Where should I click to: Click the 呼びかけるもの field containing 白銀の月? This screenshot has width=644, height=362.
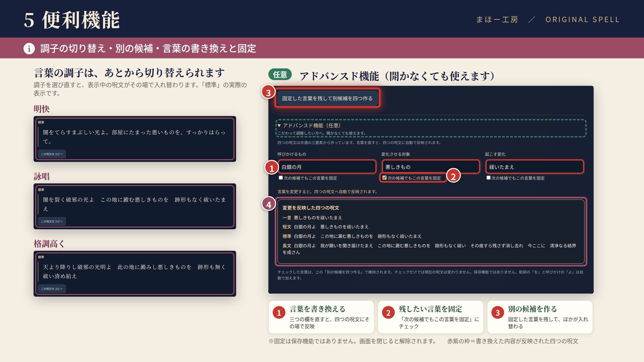coord(327,167)
